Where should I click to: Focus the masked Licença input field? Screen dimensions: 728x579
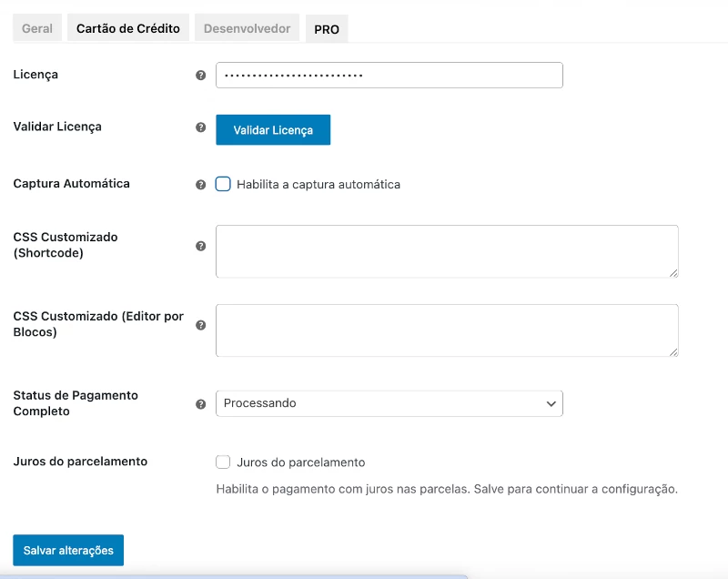coord(389,75)
